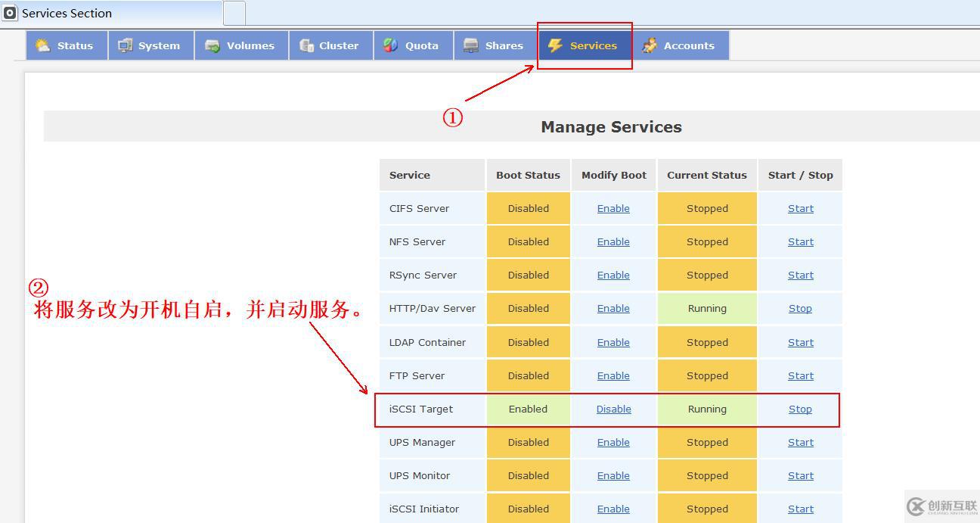The image size is (980, 523).
Task: Click the Quota tab pie chart icon
Action: (390, 45)
